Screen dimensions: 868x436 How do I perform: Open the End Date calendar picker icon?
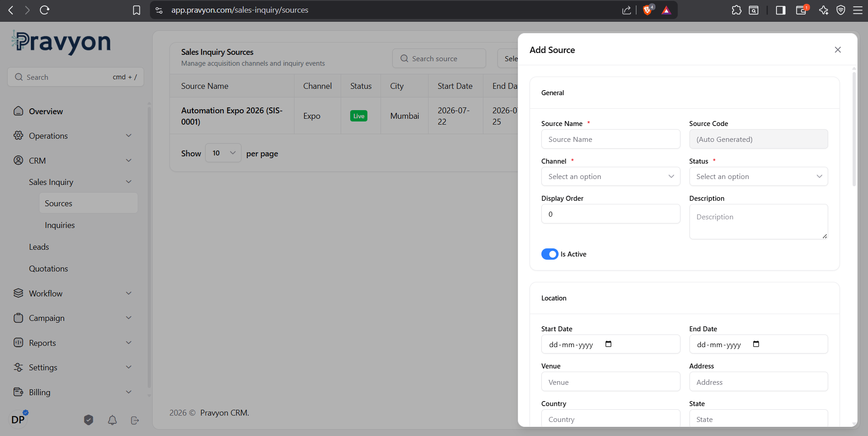756,344
